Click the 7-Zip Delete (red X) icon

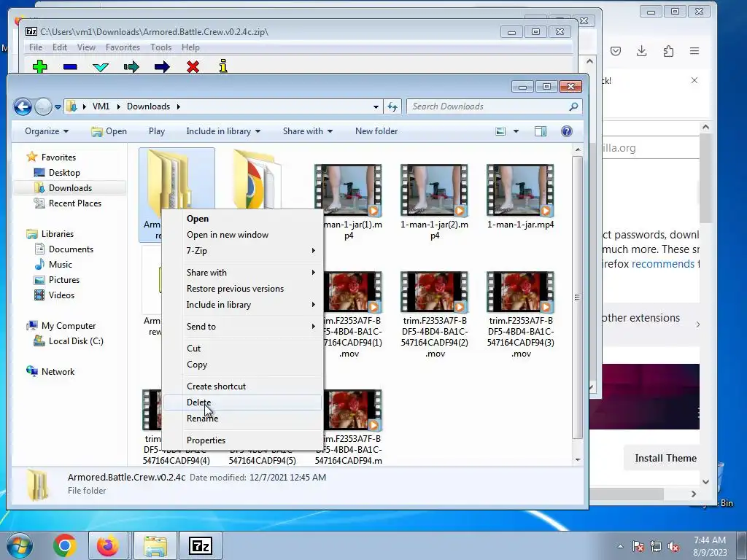[193, 66]
